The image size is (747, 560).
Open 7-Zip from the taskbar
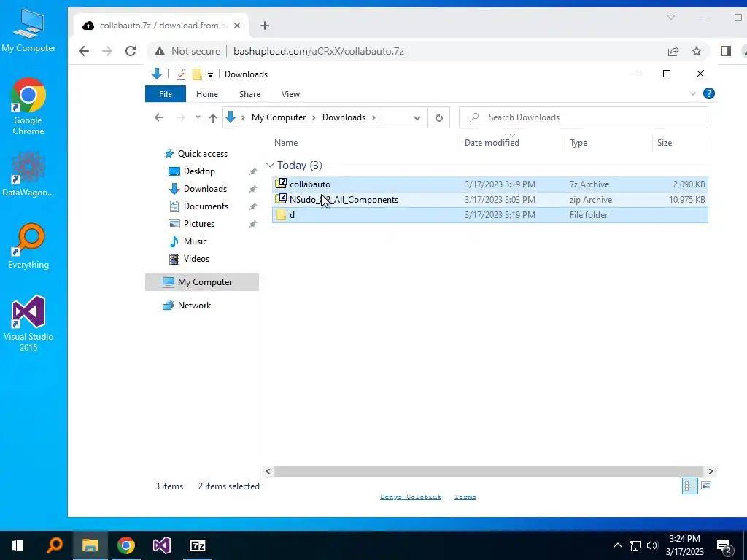pos(197,545)
